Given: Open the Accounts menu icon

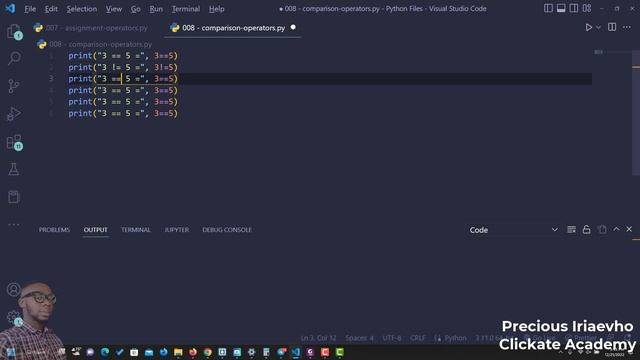Looking at the screenshot, I should point(13,289).
